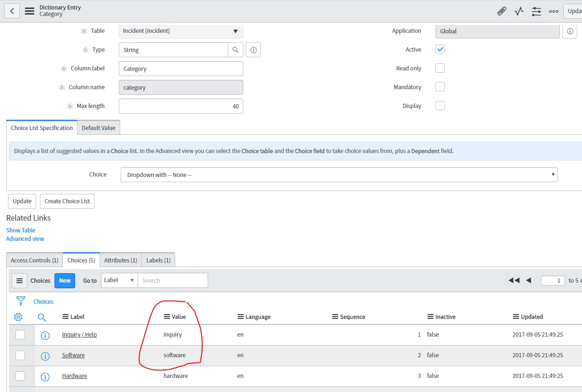Screen dimensions: 582x392
Task: Uncheck the Active checkbox
Action: coord(440,49)
